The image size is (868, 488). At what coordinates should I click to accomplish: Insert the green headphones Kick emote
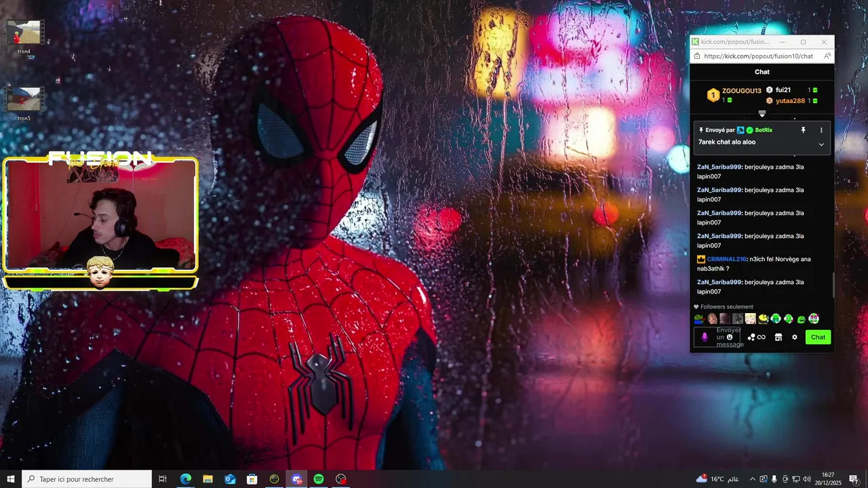788,319
